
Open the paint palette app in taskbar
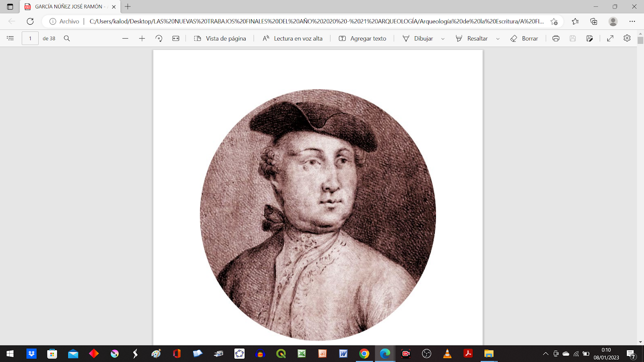pos(156,354)
